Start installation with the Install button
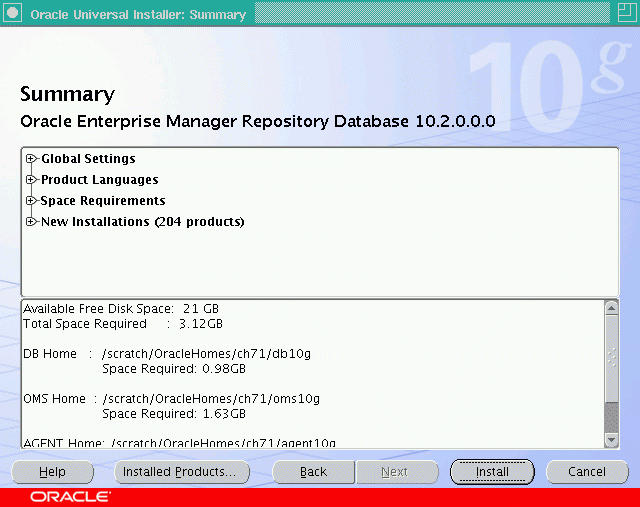The image size is (640, 507). pyautogui.click(x=492, y=472)
